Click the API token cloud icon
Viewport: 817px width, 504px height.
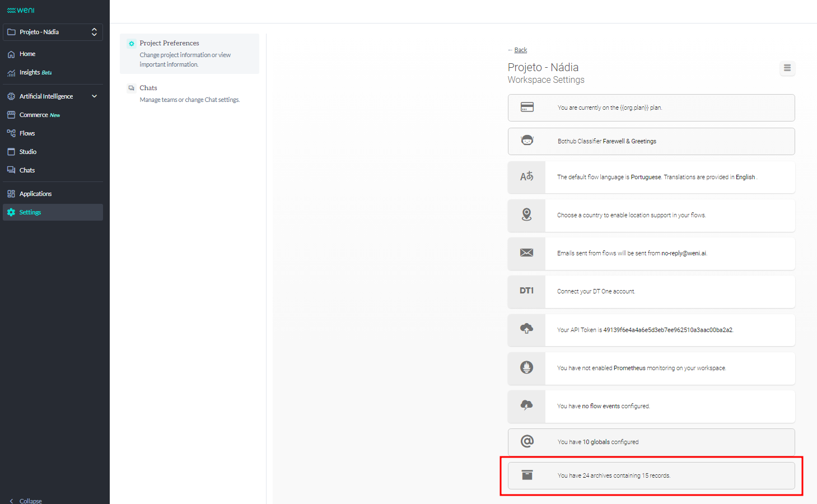pyautogui.click(x=526, y=329)
